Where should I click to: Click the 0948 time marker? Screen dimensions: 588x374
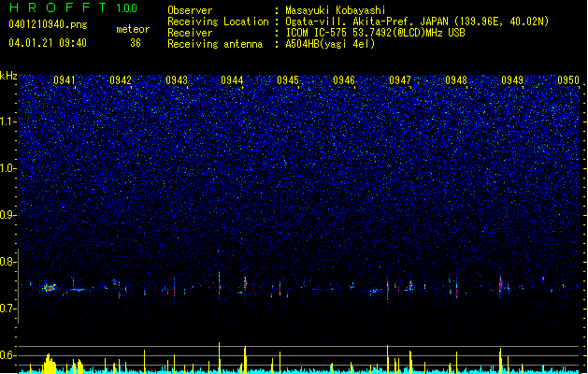click(456, 79)
